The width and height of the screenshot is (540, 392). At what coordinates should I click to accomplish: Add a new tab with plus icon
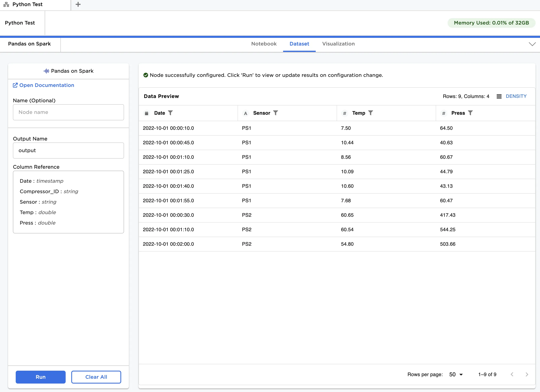[x=78, y=4]
